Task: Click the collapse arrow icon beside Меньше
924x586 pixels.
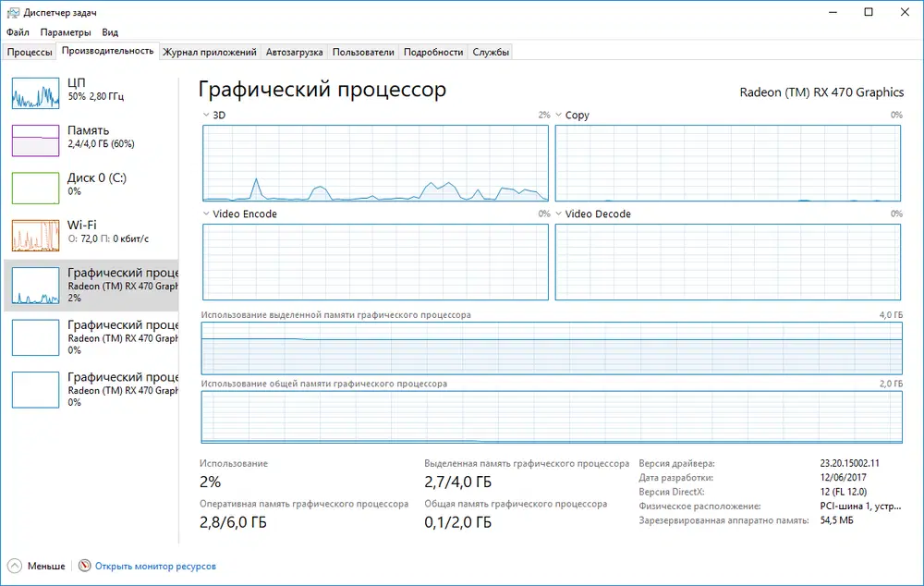Action: click(15, 566)
